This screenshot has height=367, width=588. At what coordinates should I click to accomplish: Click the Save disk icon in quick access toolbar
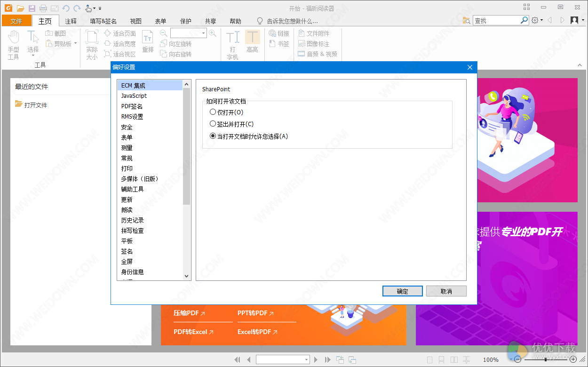pos(32,8)
